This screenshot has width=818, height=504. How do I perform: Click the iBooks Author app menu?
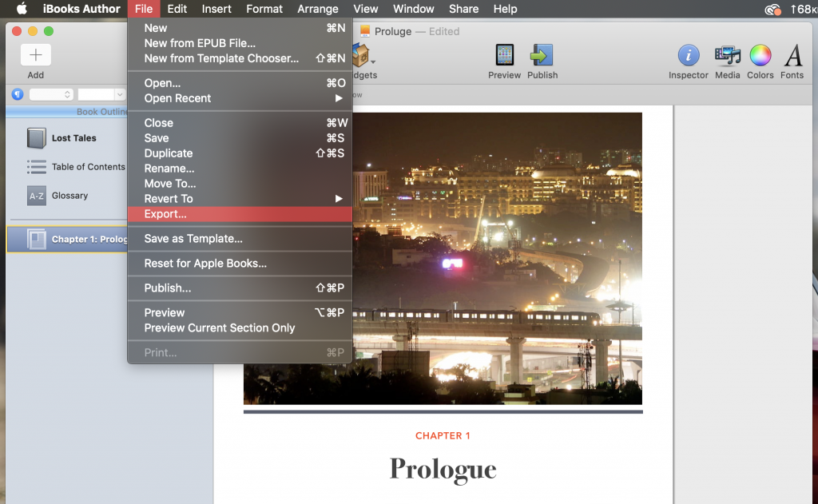pyautogui.click(x=81, y=9)
